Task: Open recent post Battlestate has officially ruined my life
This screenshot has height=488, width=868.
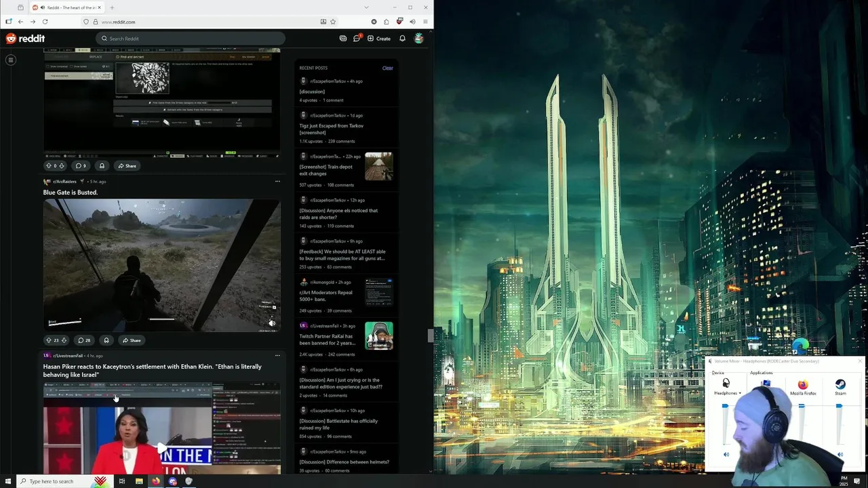Action: click(x=338, y=424)
